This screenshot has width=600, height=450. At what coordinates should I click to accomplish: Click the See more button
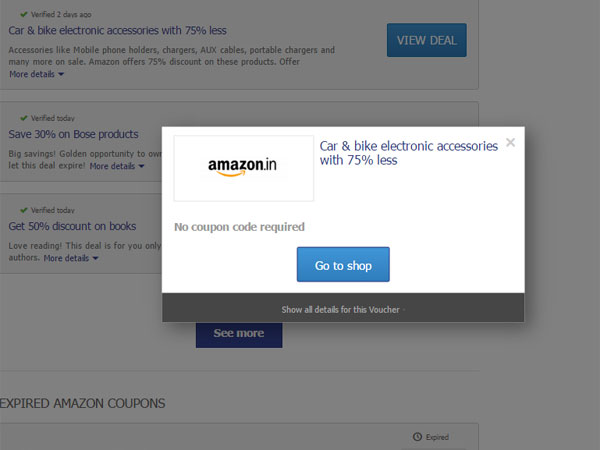(238, 333)
